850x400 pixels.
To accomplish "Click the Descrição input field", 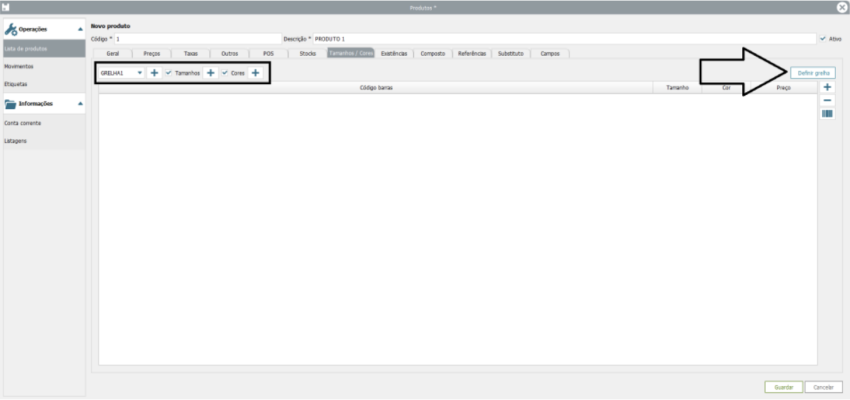I will pos(560,38).
